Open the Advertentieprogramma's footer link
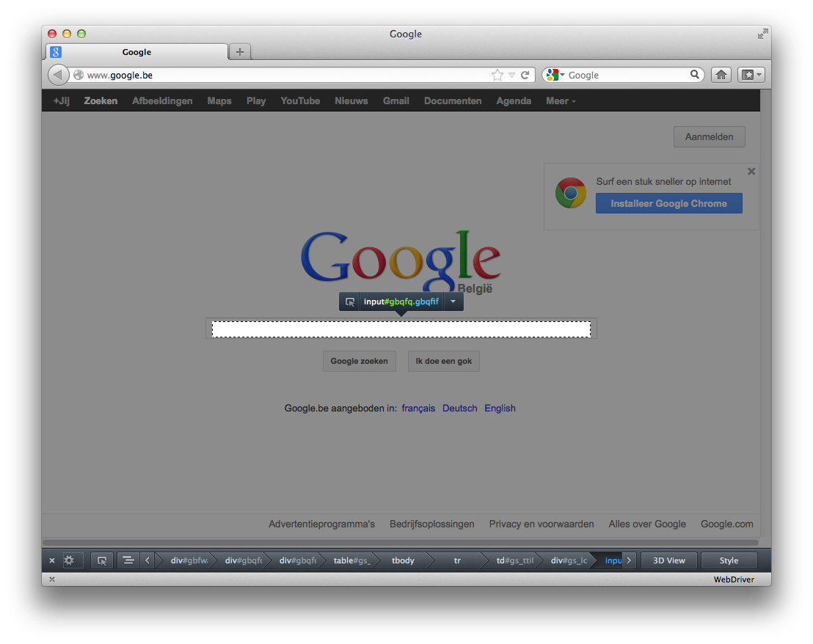Image resolution: width=813 pixels, height=644 pixels. pos(321,524)
